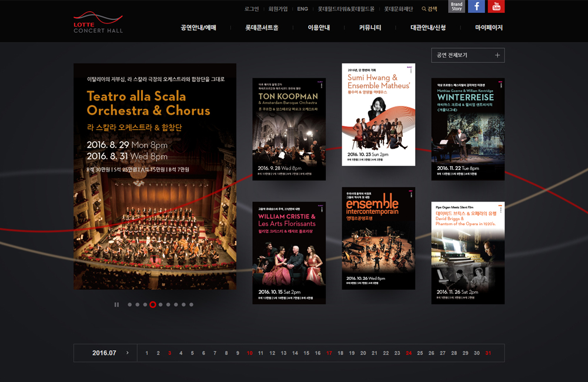Open the 롯데콘서트홀 menu
This screenshot has height=382, width=588.
(262, 28)
